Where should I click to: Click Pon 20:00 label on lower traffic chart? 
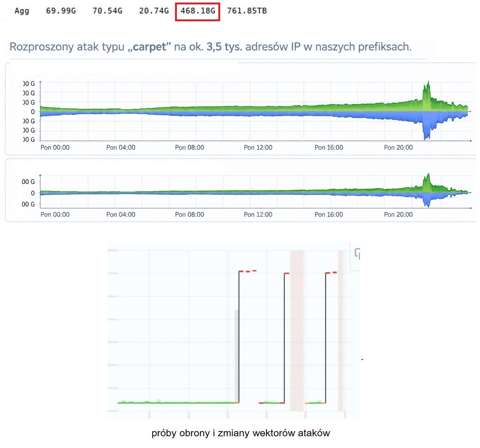[x=398, y=214]
